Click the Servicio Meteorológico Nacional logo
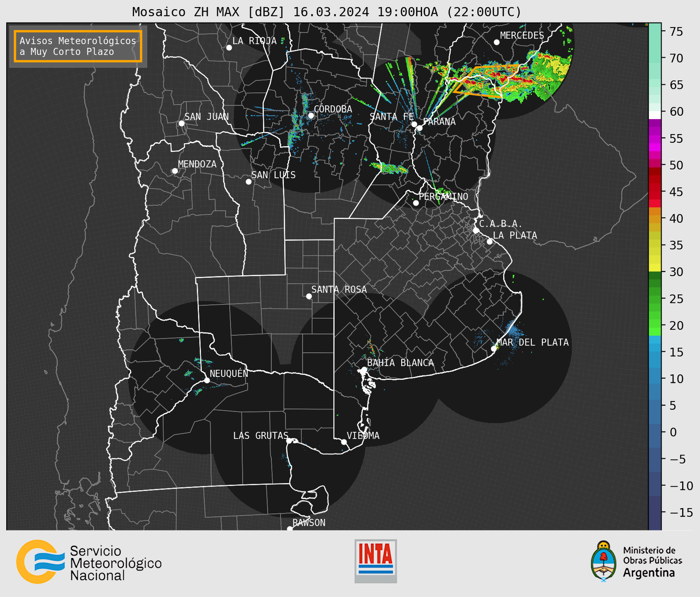The width and height of the screenshot is (700, 597). pos(89,562)
